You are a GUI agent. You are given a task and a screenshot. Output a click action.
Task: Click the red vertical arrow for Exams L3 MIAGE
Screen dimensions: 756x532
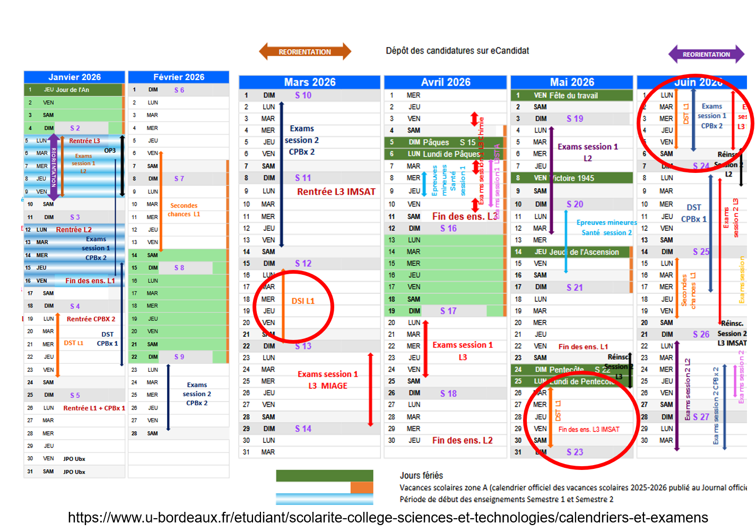[370, 389]
